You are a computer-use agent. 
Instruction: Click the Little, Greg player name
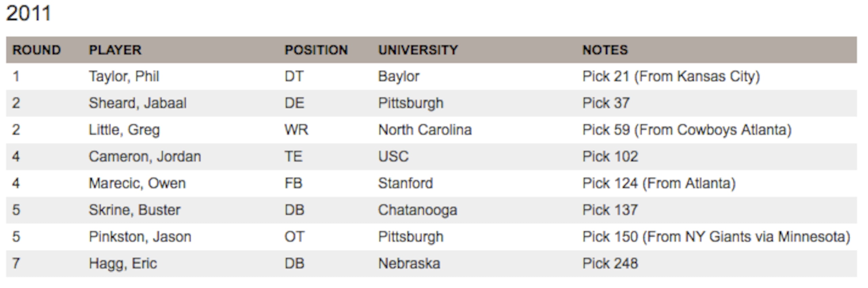(124, 130)
